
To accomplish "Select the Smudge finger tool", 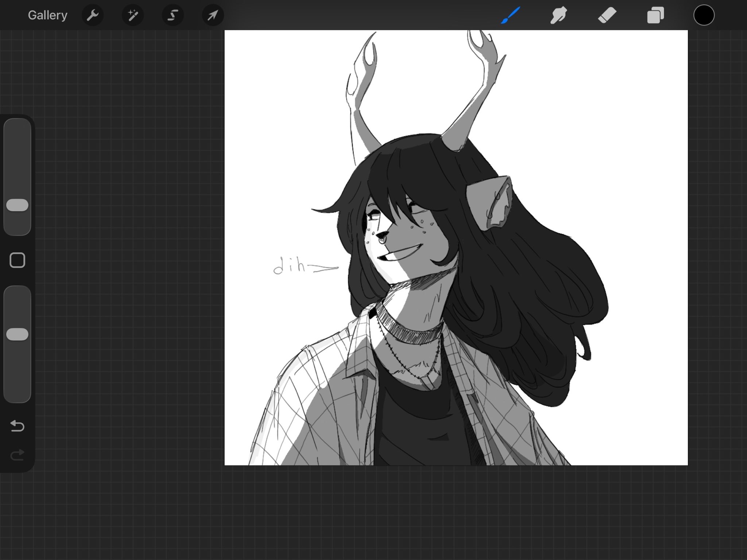I will (558, 15).
